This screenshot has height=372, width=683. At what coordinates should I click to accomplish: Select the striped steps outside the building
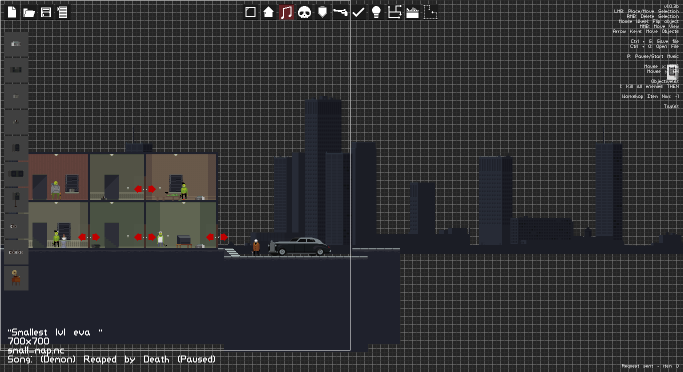(232, 252)
